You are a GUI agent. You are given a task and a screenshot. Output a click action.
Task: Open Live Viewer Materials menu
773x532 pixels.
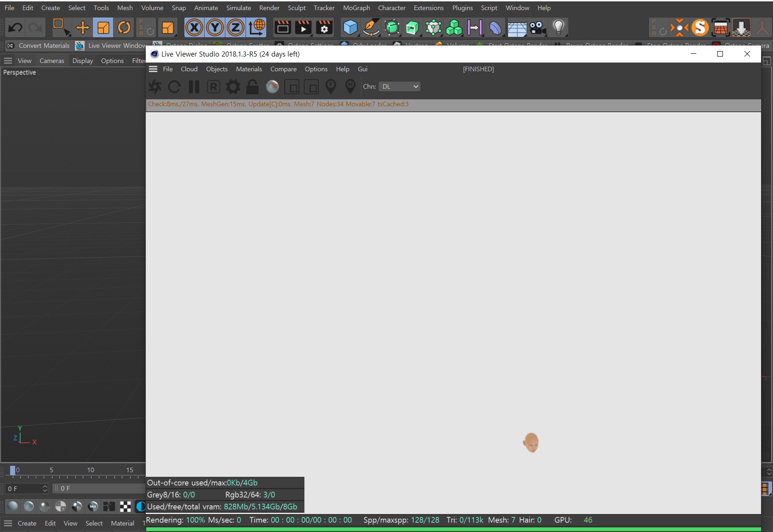[249, 69]
